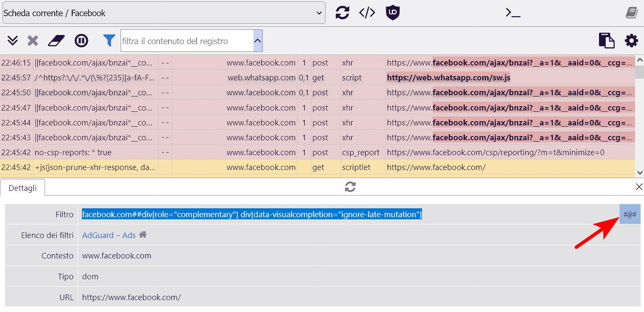Open logger settings gear icon

631,41
